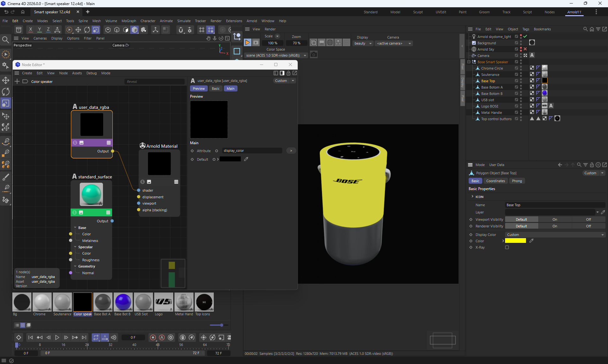
Task: Expand the ICON section
Action: coord(472,197)
